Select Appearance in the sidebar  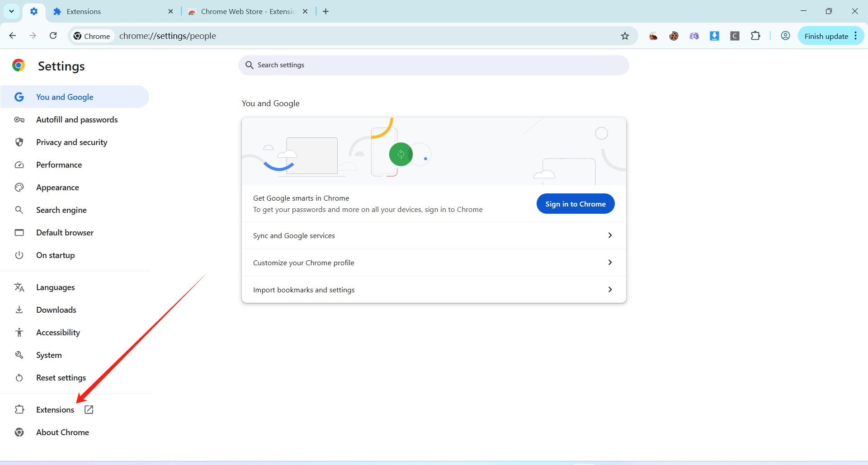pyautogui.click(x=57, y=188)
